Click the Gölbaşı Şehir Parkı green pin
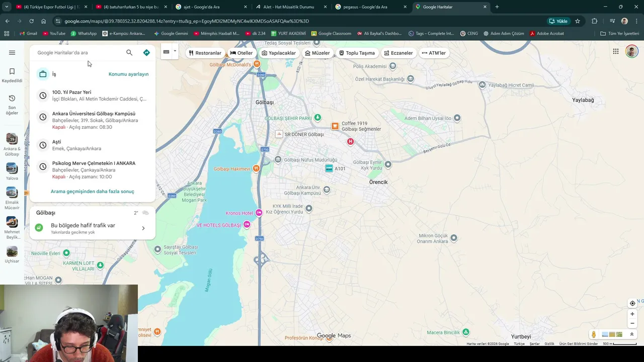This screenshot has width=644, height=362. 317,118
